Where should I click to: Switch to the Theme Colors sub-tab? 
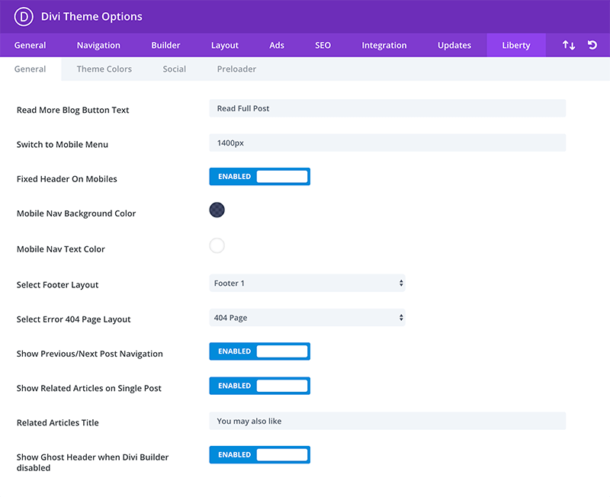click(x=104, y=69)
